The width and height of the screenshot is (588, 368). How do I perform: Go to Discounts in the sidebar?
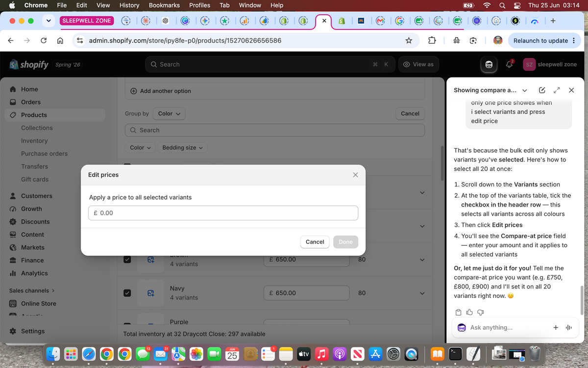(35, 222)
